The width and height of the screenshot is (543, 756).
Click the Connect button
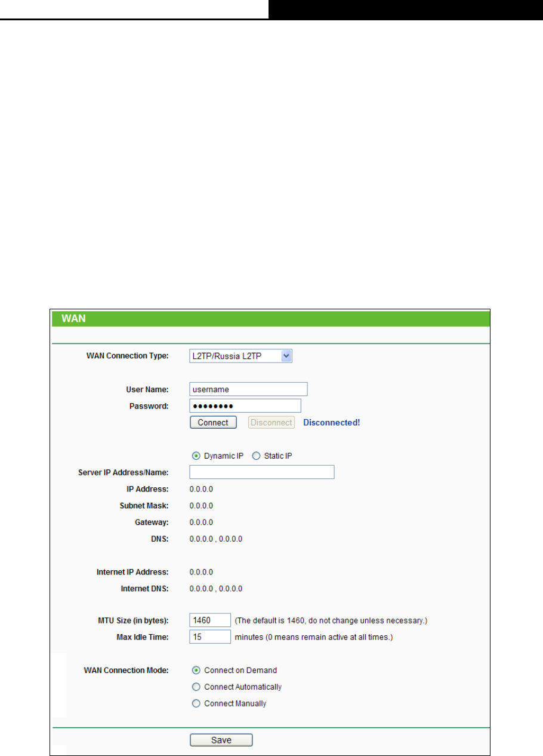(213, 423)
